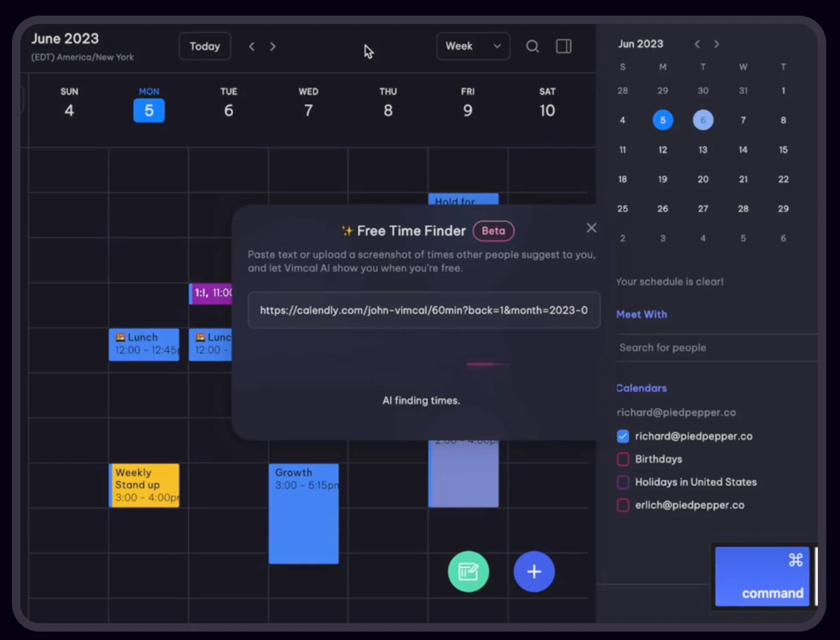
Task: Select June 6 in the mini calendar
Action: pyautogui.click(x=703, y=120)
